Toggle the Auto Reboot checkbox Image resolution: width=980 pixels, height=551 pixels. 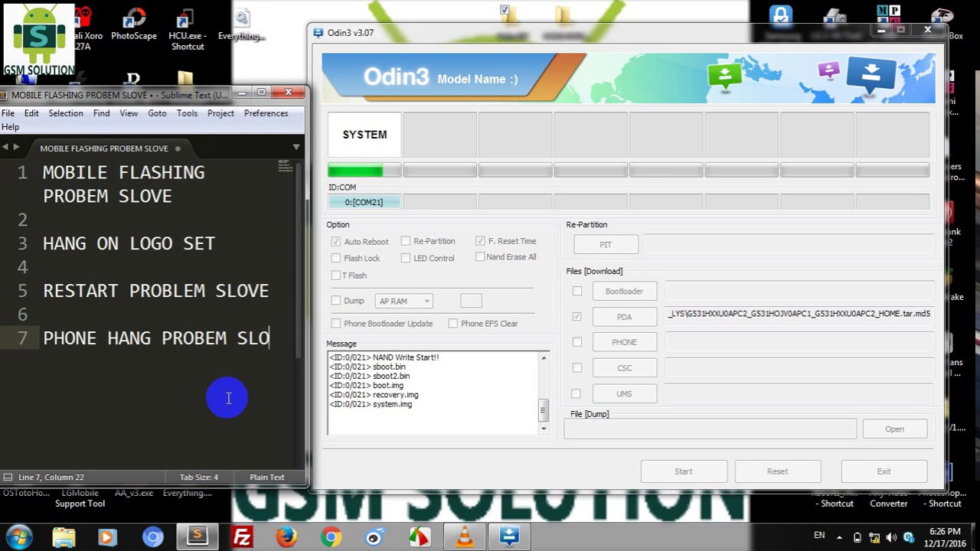pos(335,241)
